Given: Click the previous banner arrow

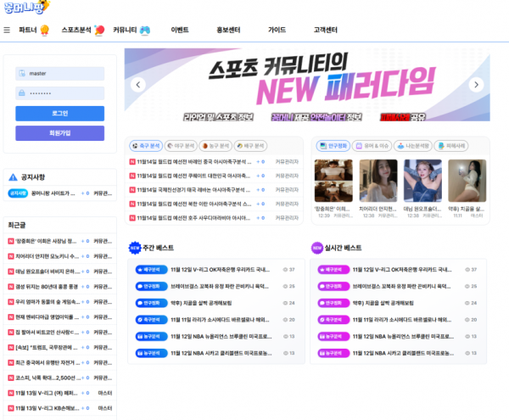Looking at the screenshot, I should (137, 84).
